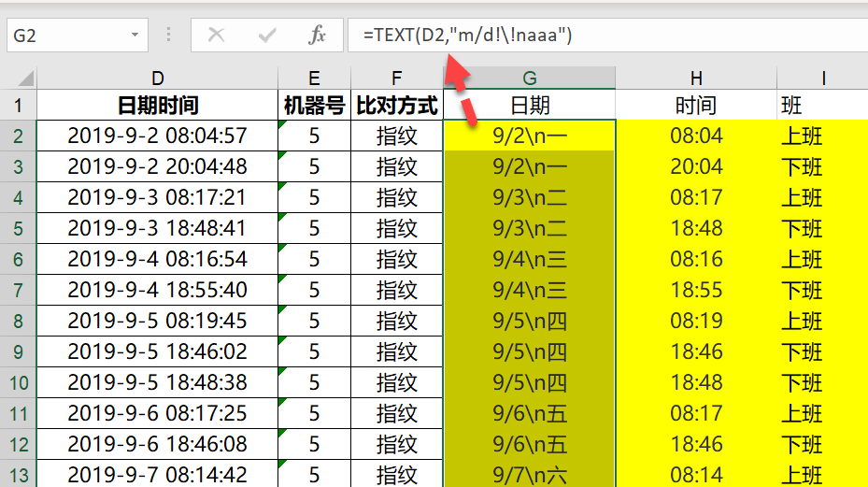Click cell H3 showing 20:04
Viewport: 868px width, 487px height.
[x=696, y=166]
